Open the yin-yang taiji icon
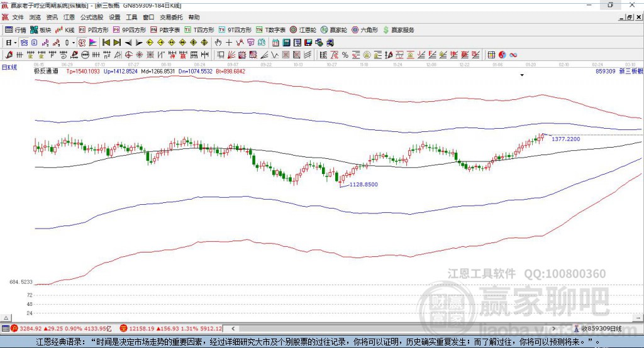This screenshot has height=348, width=644. coord(502,55)
